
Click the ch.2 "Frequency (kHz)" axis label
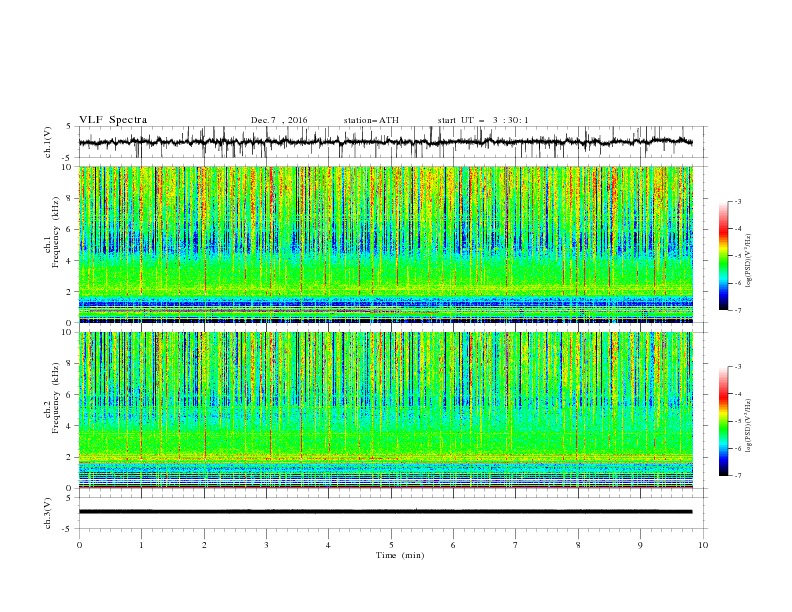[56, 398]
